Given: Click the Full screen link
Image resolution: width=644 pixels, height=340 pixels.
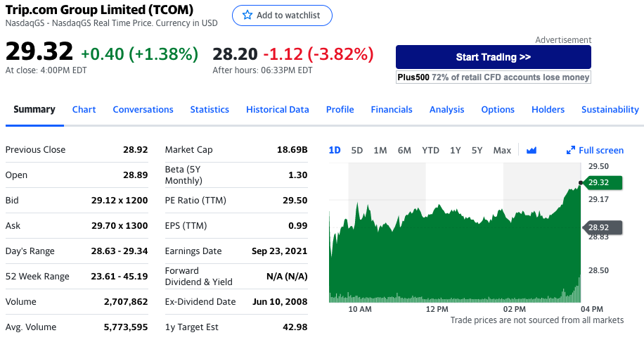Looking at the screenshot, I should [600, 150].
